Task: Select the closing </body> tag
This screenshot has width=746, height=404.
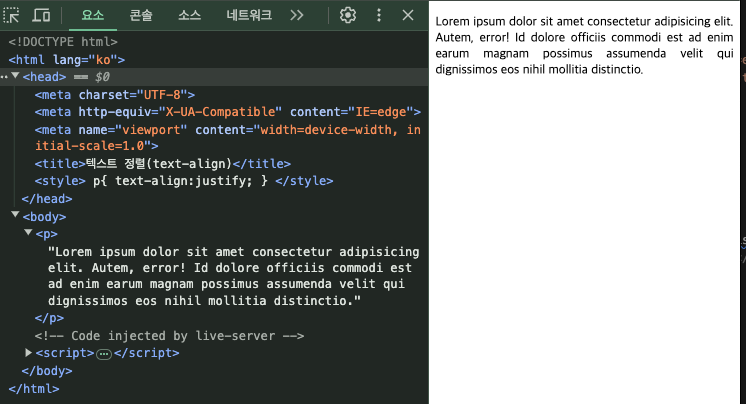Action: point(47,371)
